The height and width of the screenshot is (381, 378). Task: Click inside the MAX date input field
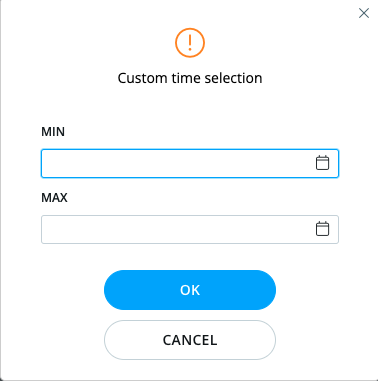[x=190, y=229]
